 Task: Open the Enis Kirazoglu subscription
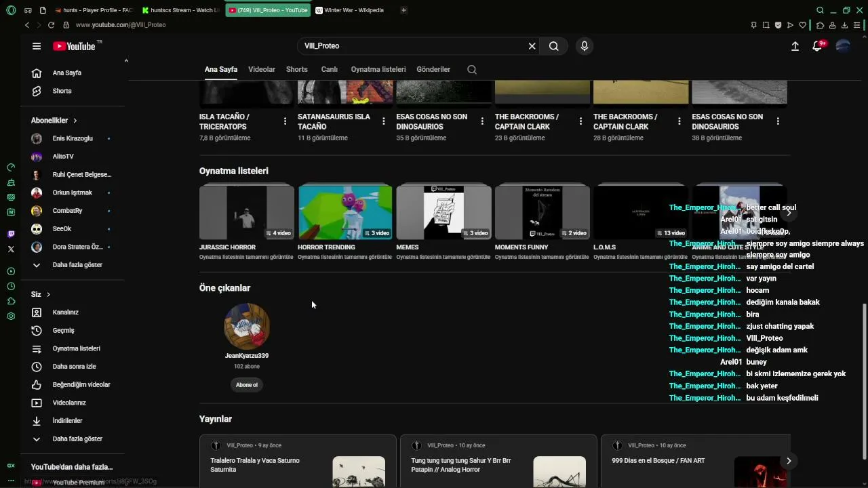pyautogui.click(x=72, y=138)
